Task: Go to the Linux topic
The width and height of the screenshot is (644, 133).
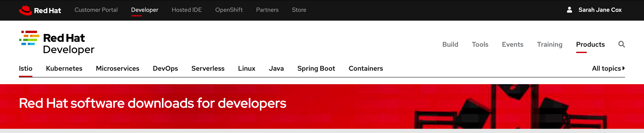Action: click(246, 68)
